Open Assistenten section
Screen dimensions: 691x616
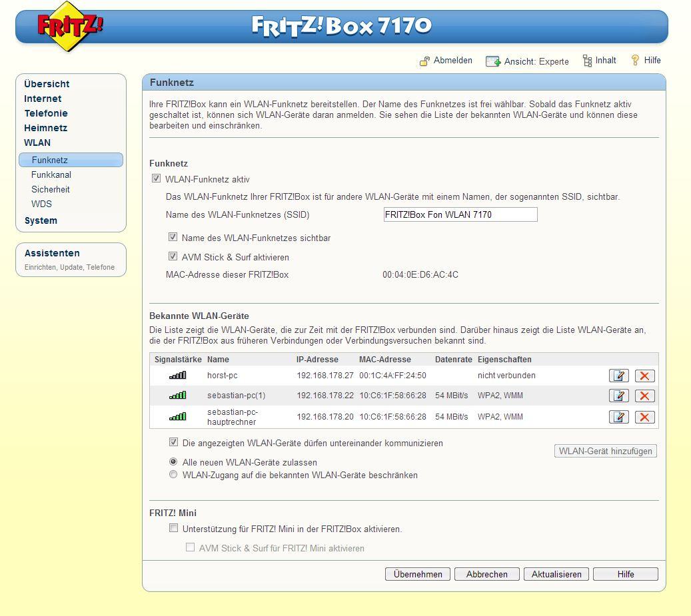pos(52,253)
